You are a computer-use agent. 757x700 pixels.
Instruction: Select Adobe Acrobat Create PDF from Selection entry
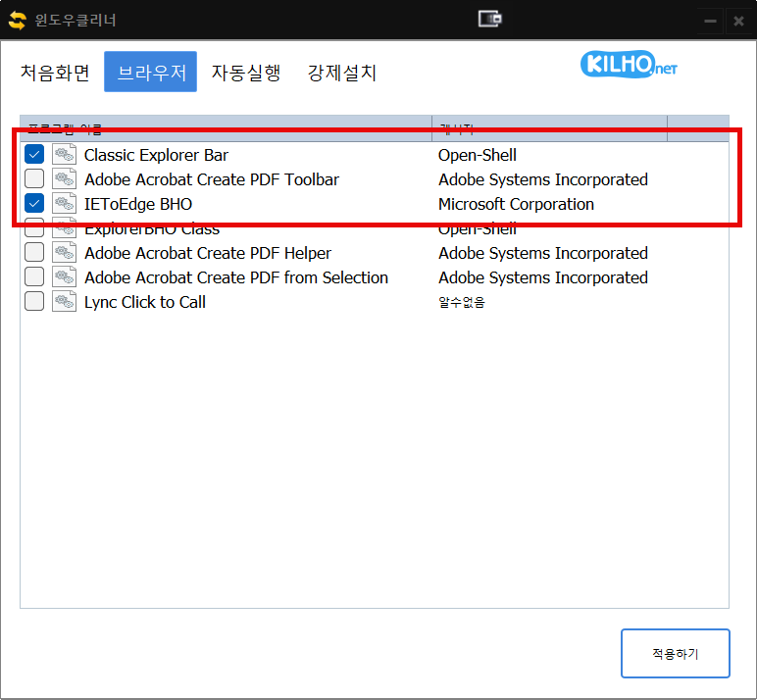tap(236, 277)
